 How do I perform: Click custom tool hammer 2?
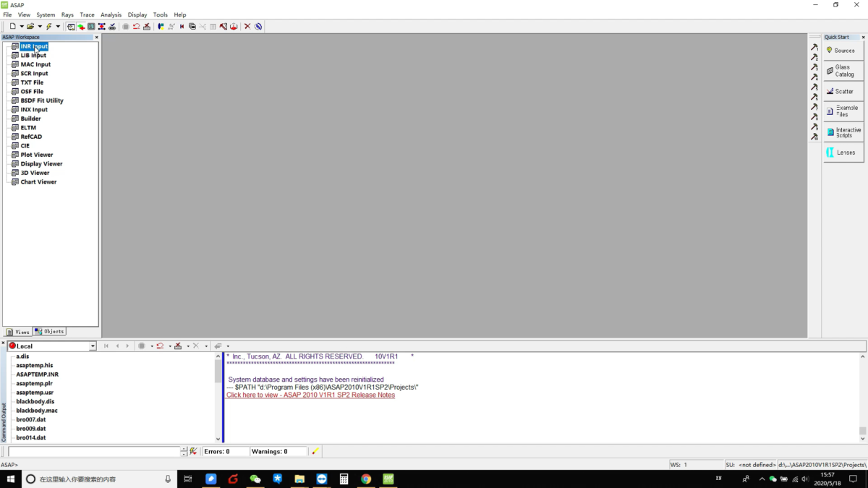coord(814,57)
